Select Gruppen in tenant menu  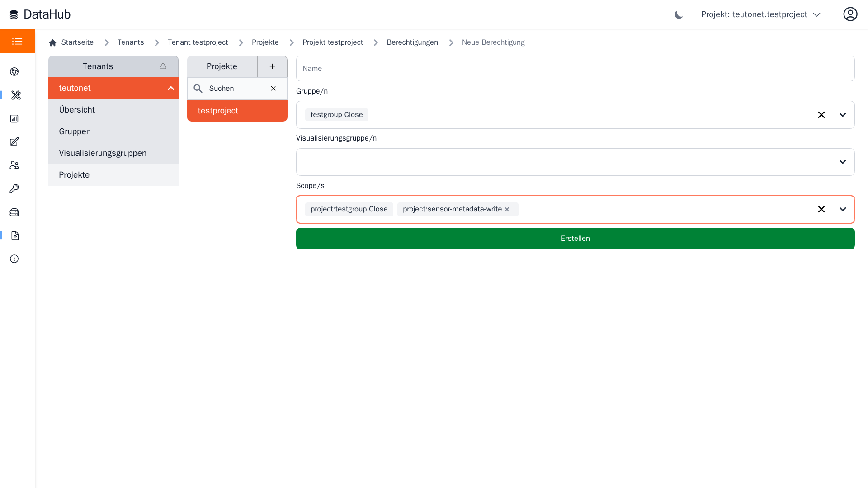point(75,131)
